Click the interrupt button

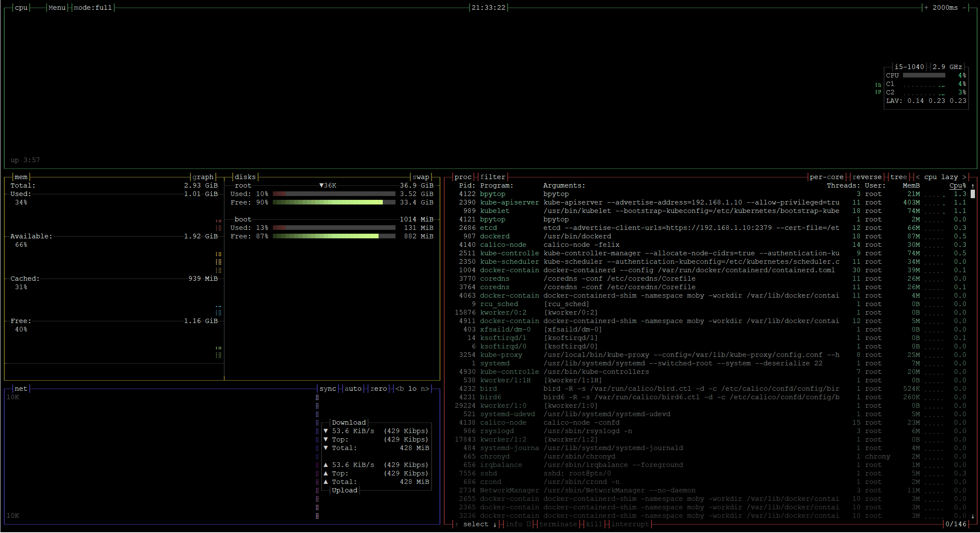point(630,524)
